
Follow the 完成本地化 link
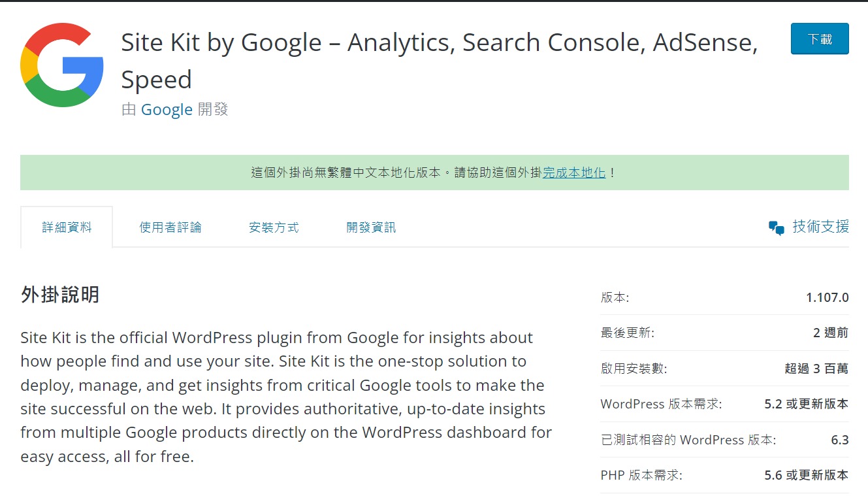coord(574,173)
